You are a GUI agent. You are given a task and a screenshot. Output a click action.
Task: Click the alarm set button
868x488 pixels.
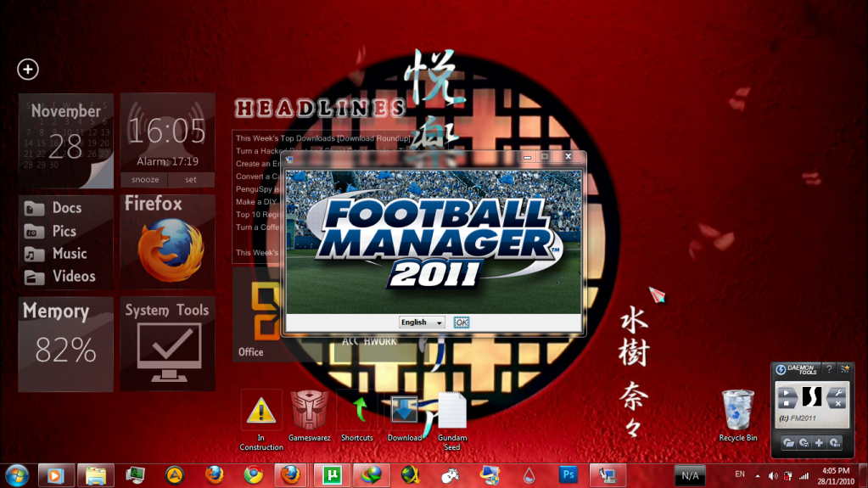[191, 179]
